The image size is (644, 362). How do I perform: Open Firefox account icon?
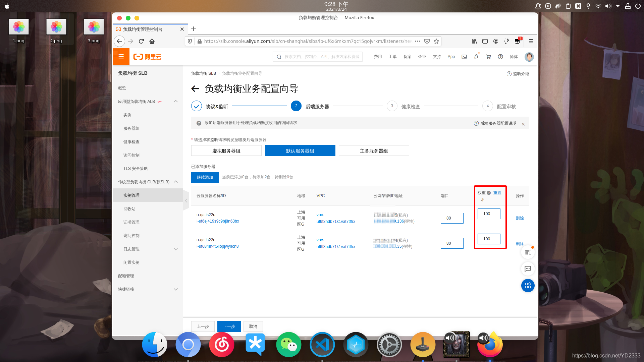[496, 41]
